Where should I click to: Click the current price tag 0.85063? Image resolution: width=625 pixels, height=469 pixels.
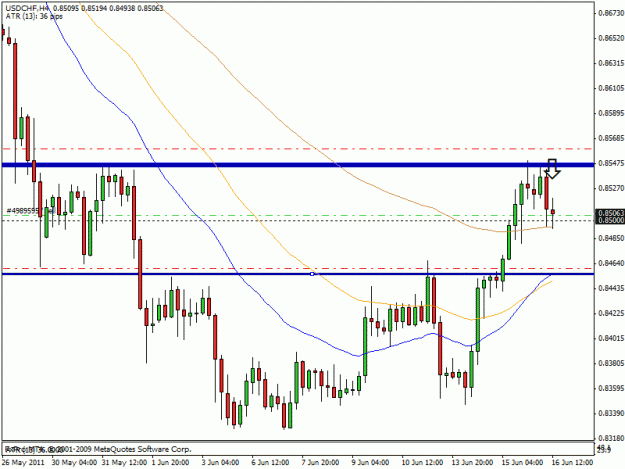[x=611, y=214]
